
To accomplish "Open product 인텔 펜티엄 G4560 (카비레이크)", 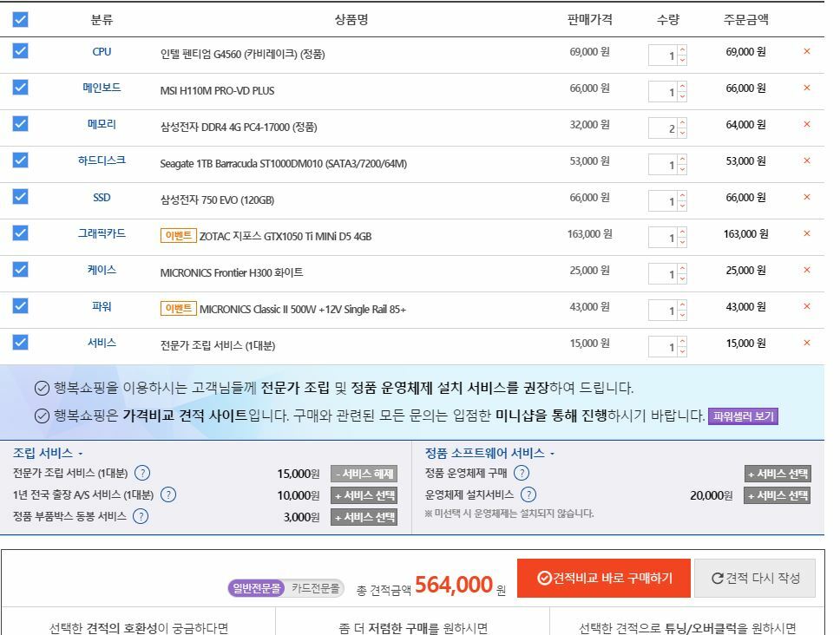I will (x=243, y=54).
